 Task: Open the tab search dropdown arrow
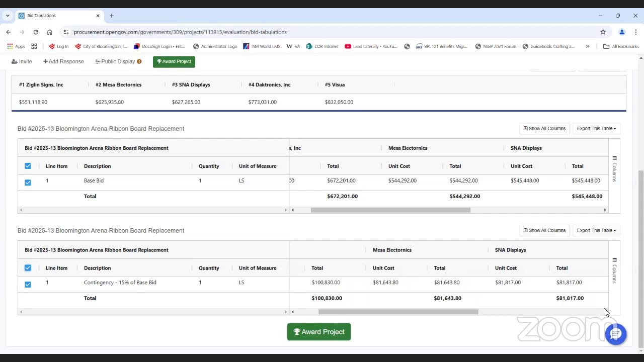8,16
